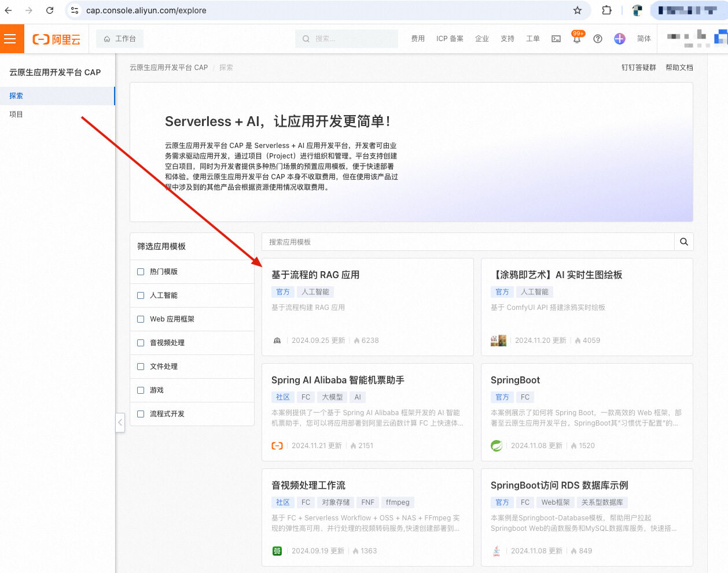Click the browser back arrow
The height and width of the screenshot is (573, 728).
[9, 10]
